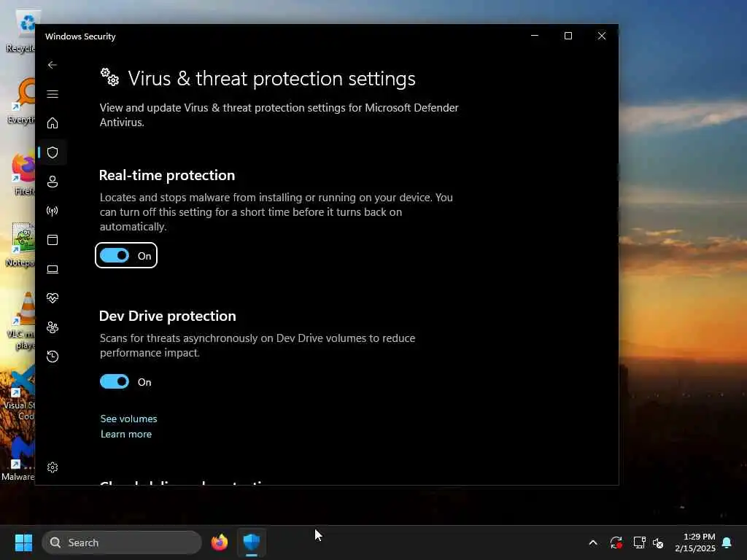Viewport: 747px width, 560px height.
Task: Open Device performance & health heart icon
Action: pos(53,298)
